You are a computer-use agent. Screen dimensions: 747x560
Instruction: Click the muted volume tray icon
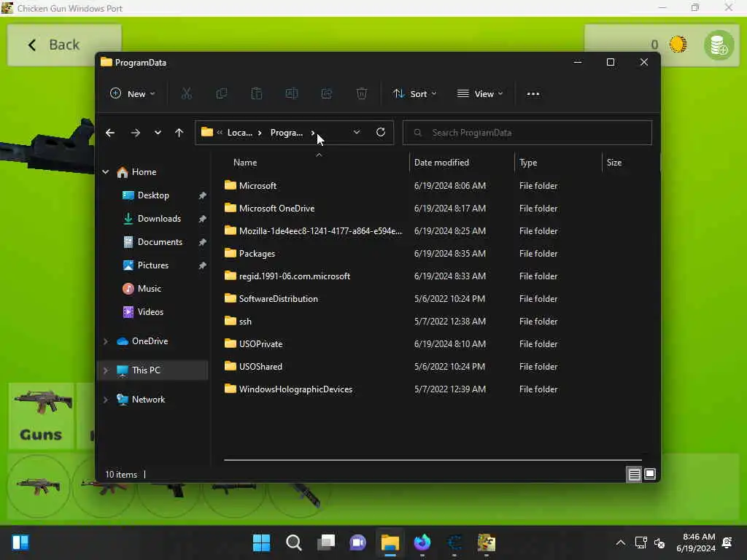tap(659, 542)
